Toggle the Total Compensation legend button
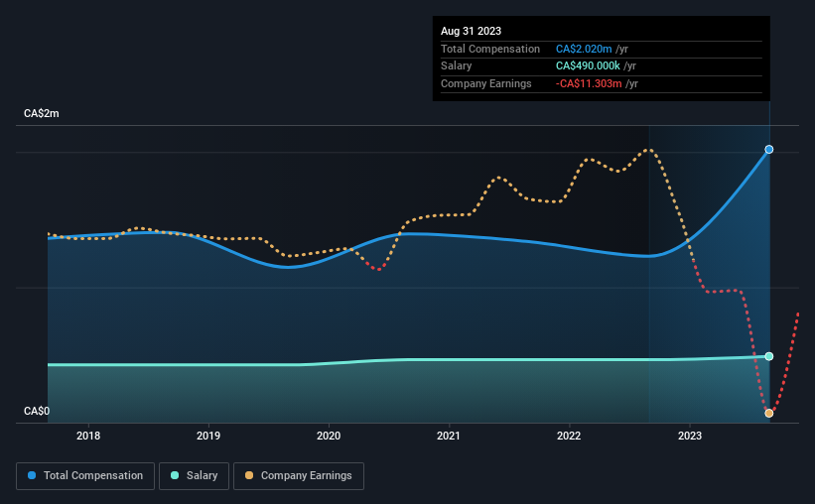Screen dimensions: 815x504 pos(85,476)
